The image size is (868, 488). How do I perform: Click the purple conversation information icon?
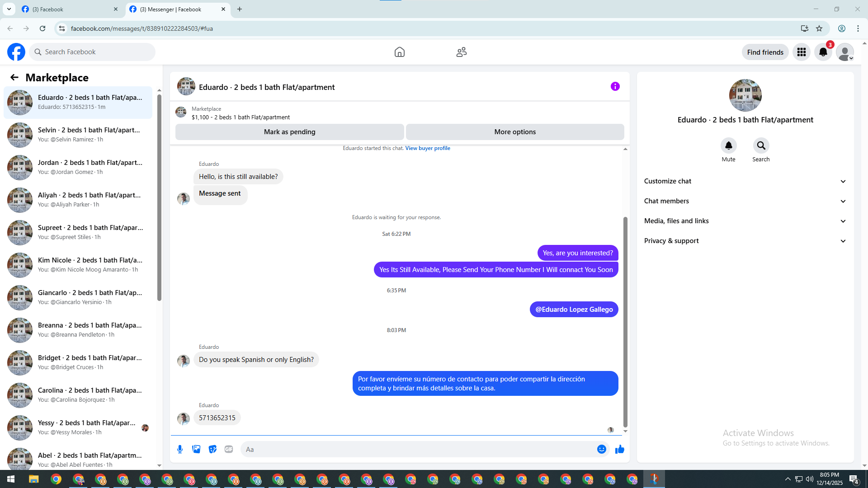pyautogui.click(x=615, y=86)
